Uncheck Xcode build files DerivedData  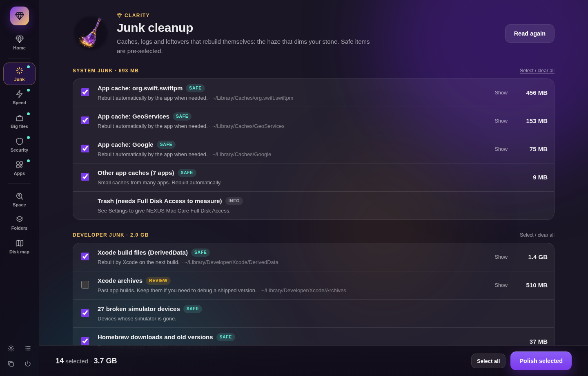pyautogui.click(x=85, y=256)
